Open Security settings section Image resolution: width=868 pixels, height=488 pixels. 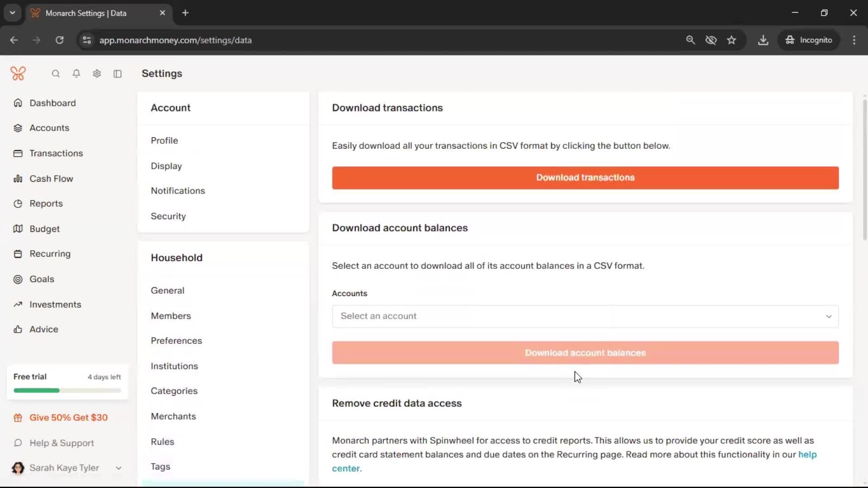tap(168, 216)
